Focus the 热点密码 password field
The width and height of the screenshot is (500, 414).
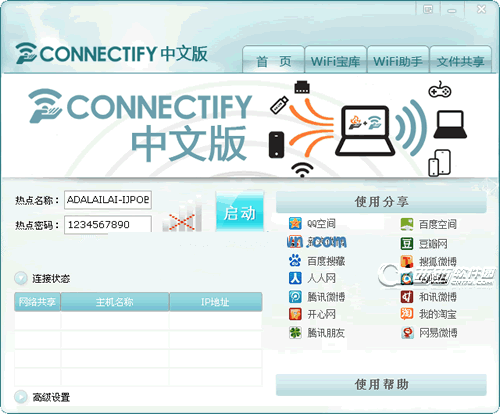click(108, 224)
